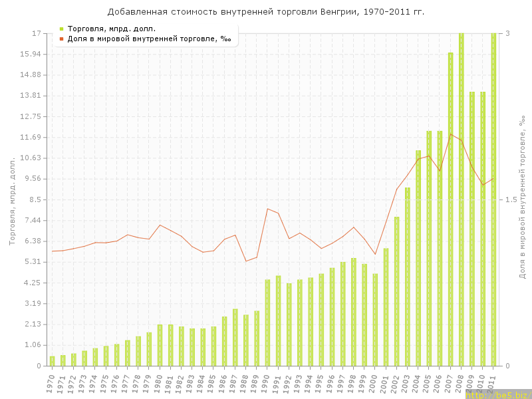Click the orange Доля legend marker

(x=61, y=39)
